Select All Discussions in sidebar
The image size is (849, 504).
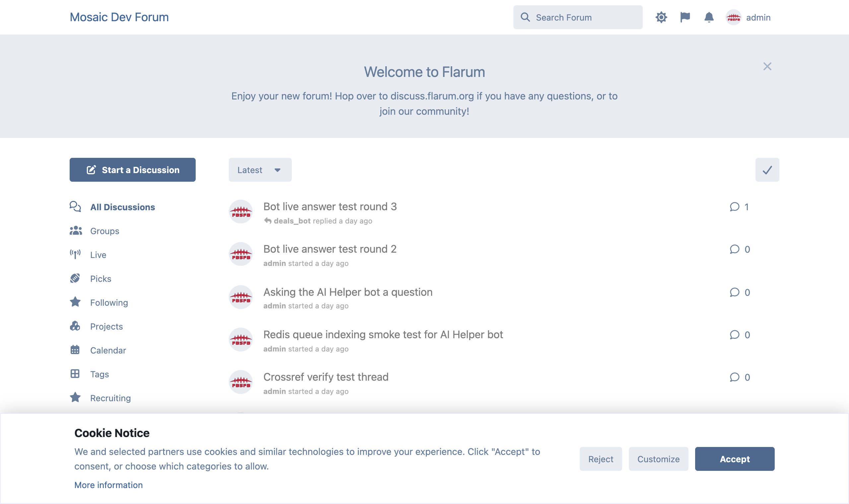pyautogui.click(x=123, y=207)
